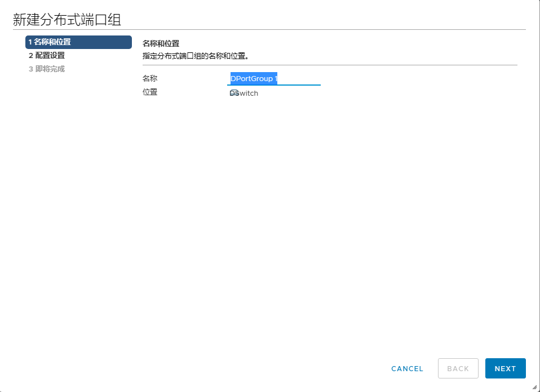Click the DSwitch location text

249,93
